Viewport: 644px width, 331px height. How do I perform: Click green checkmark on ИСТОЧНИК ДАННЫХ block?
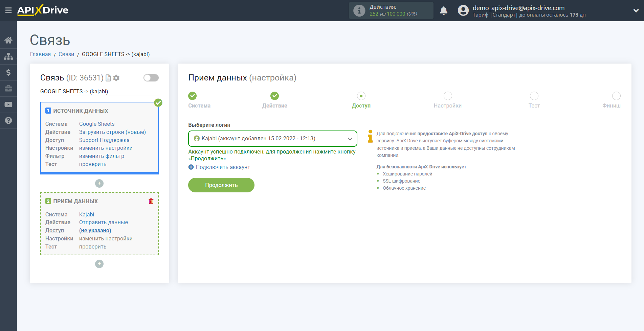point(158,103)
